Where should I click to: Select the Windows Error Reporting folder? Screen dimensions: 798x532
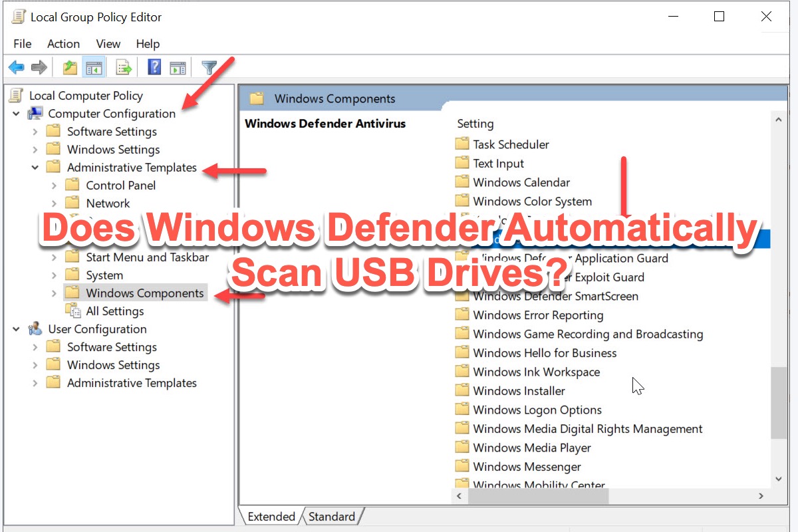coord(537,315)
